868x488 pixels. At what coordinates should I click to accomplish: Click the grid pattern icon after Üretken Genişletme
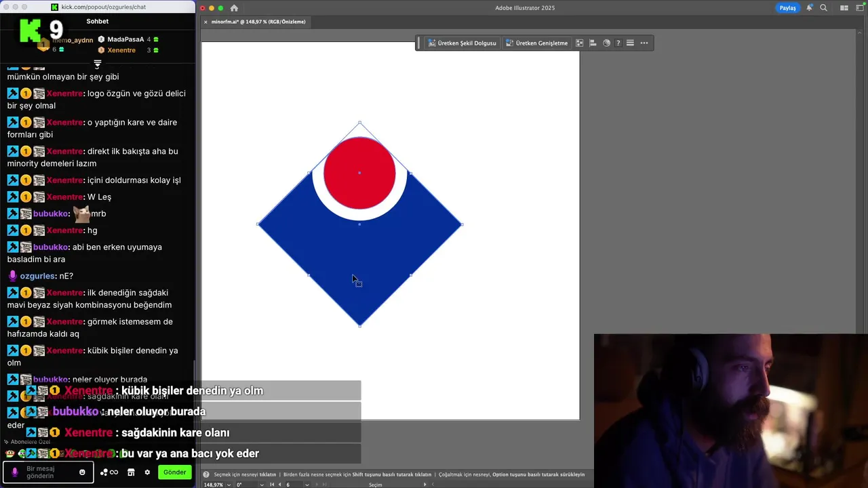click(x=580, y=43)
